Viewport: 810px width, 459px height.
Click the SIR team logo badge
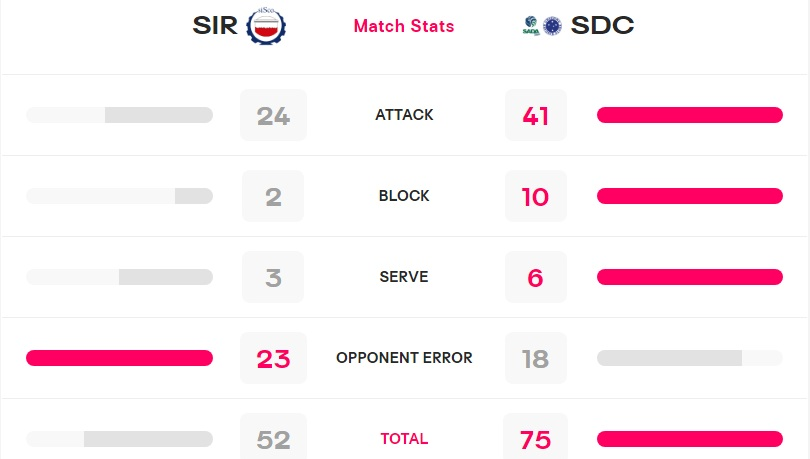pyautogui.click(x=266, y=26)
